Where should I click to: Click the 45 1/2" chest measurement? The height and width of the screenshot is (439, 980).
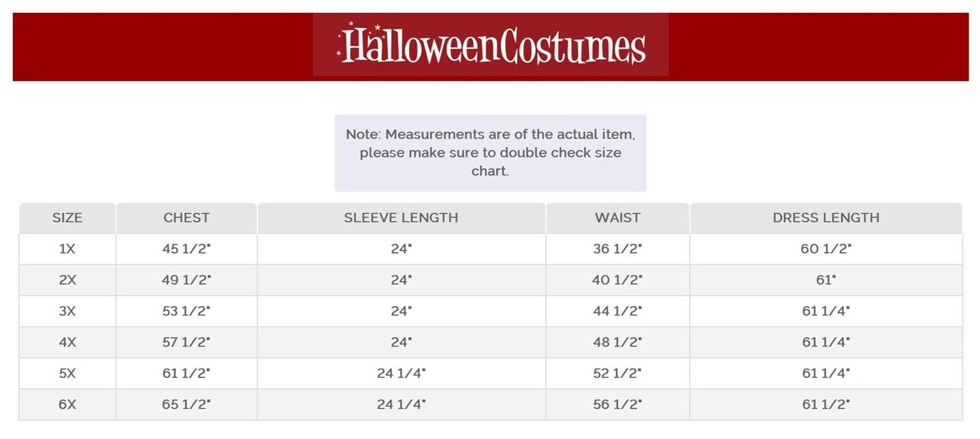(186, 249)
